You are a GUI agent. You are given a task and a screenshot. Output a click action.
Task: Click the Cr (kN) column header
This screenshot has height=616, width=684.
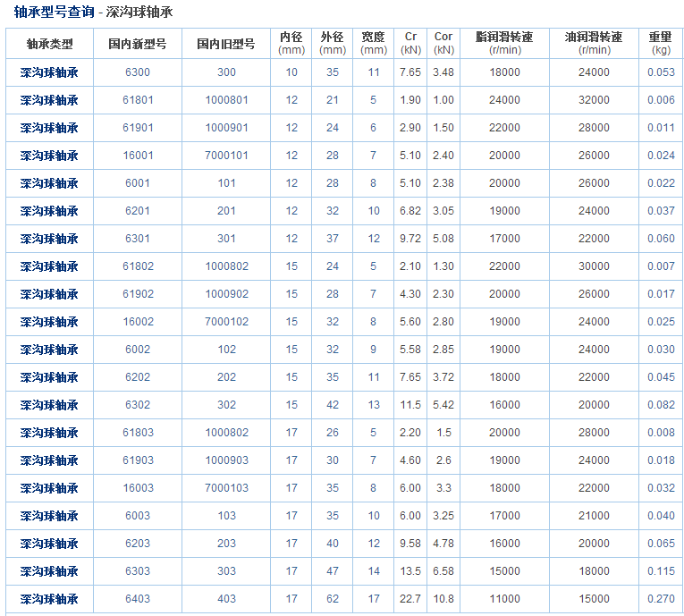[x=410, y=43]
